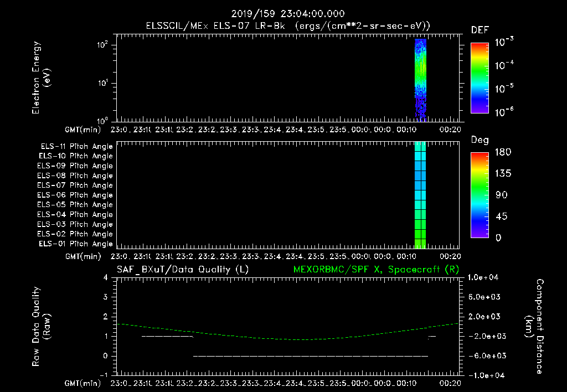Click the 1.0e+04 distance tick label
This screenshot has height=392, width=567.
pos(483,277)
